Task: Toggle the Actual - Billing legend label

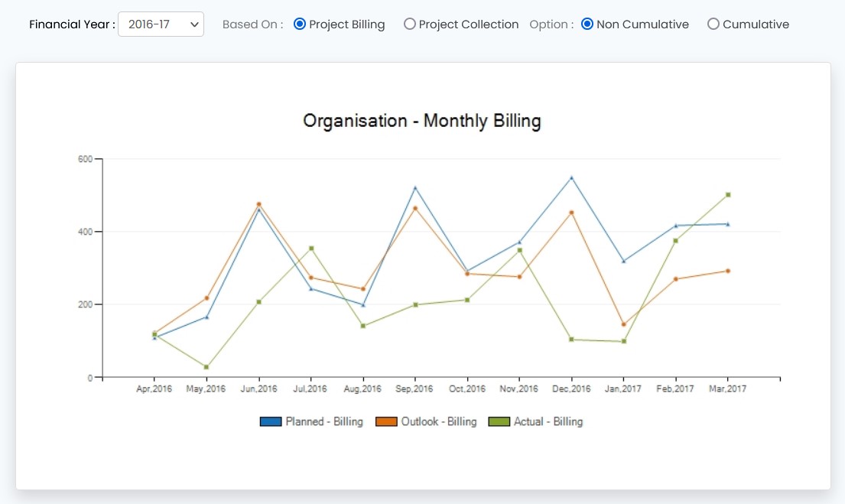Action: [x=548, y=421]
